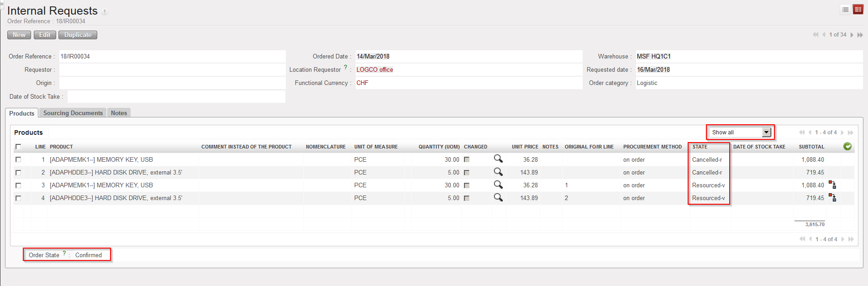The height and width of the screenshot is (286, 868).
Task: Go to next record arrow
Action: (x=852, y=35)
